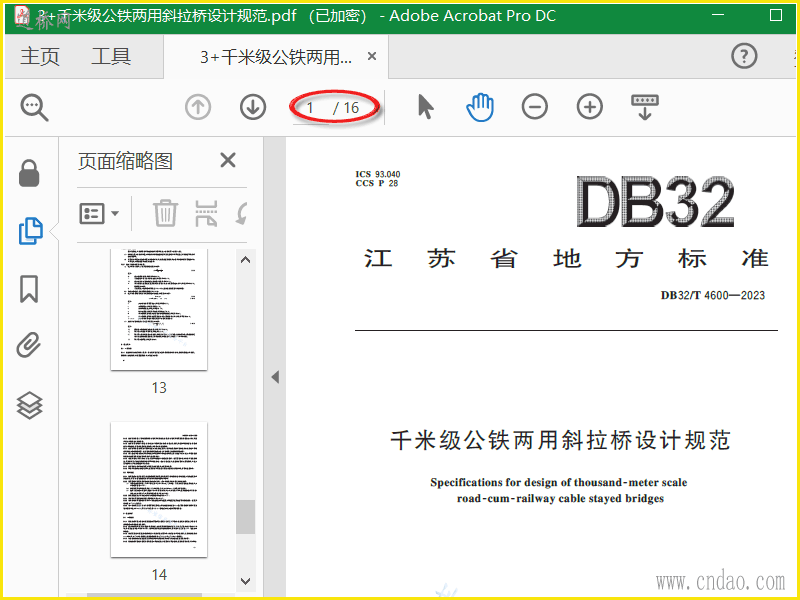Viewport: 800px width, 600px height.
Task: Open the find text magnifier tool
Action: (x=34, y=108)
